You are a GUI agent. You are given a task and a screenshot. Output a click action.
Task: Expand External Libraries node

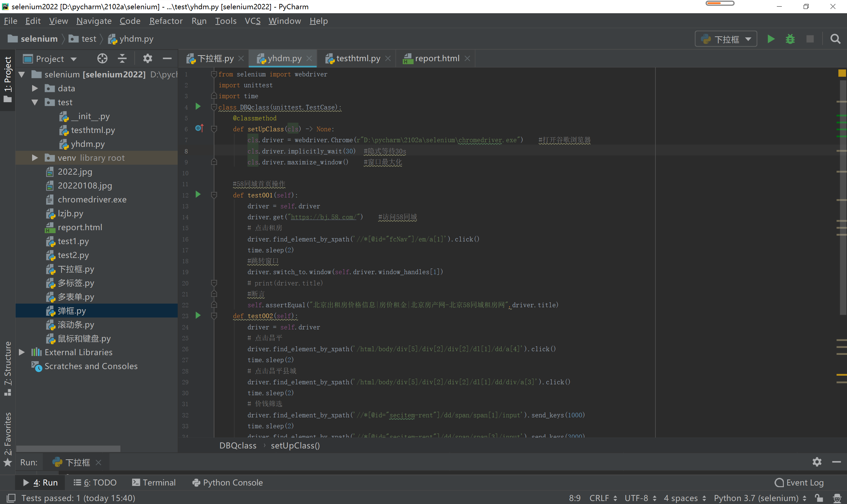22,352
